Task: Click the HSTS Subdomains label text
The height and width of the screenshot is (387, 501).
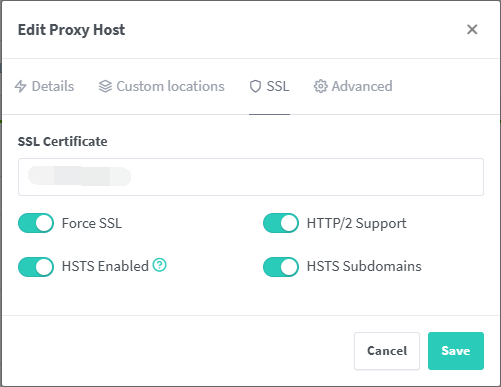Action: point(364,266)
